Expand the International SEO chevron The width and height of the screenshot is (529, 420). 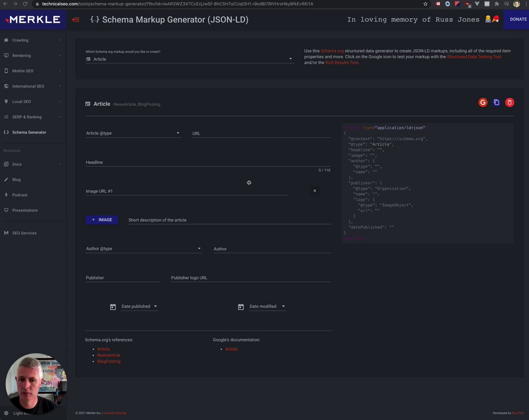60,86
